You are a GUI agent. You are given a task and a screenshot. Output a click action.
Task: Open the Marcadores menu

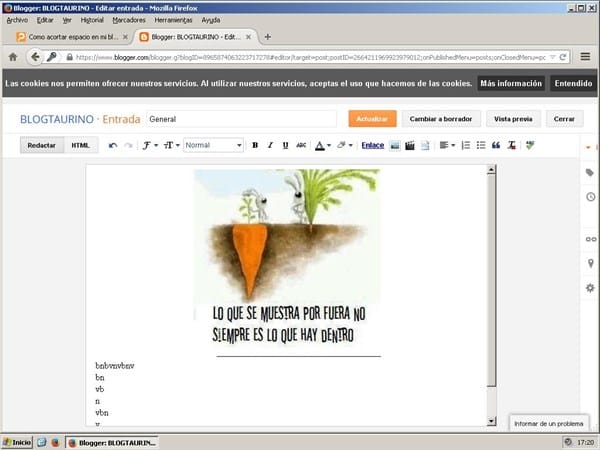pos(129,20)
